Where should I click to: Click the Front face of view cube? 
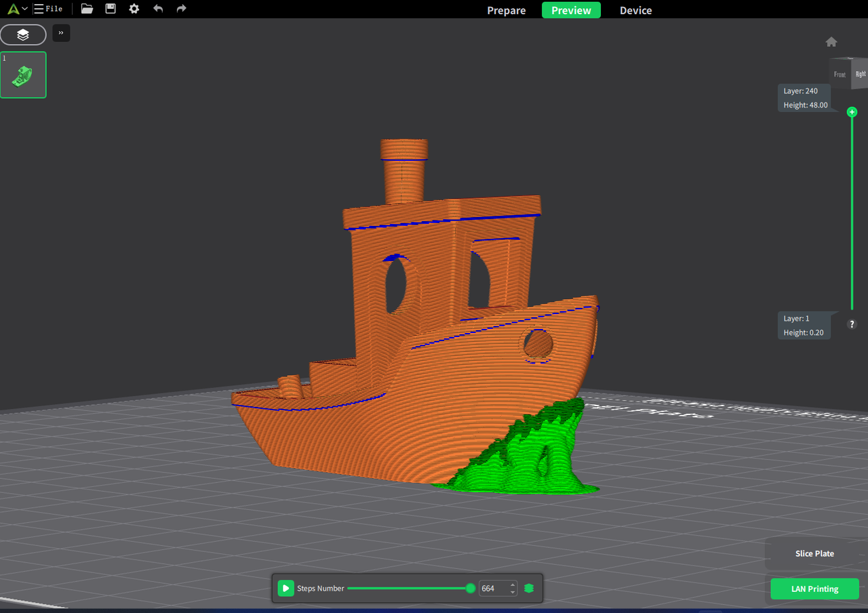click(x=840, y=75)
